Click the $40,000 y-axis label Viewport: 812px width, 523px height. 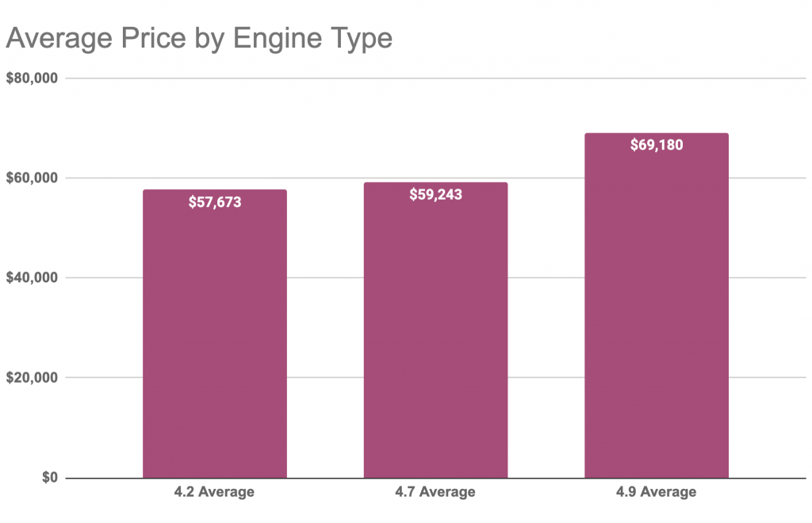click(x=32, y=278)
